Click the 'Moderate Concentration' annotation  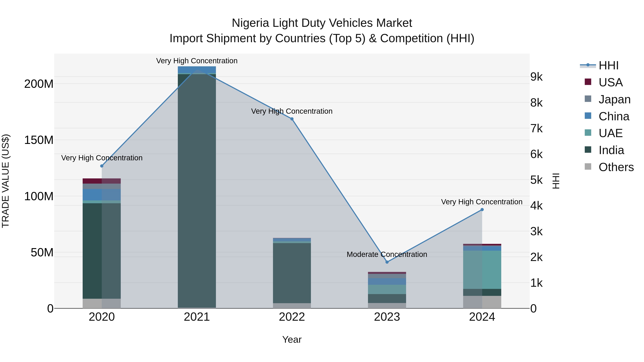(387, 254)
